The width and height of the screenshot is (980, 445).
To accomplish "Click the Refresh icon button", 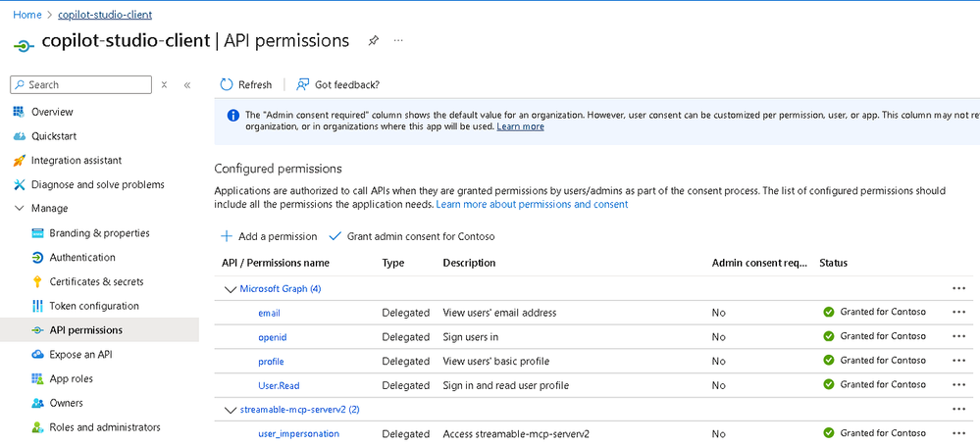I will tap(228, 85).
